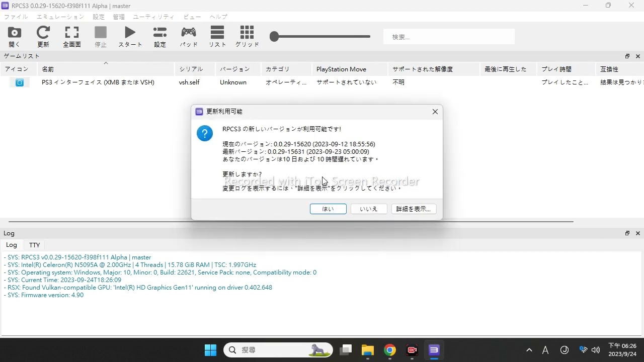Open Google Chrome from the taskbar

390,350
